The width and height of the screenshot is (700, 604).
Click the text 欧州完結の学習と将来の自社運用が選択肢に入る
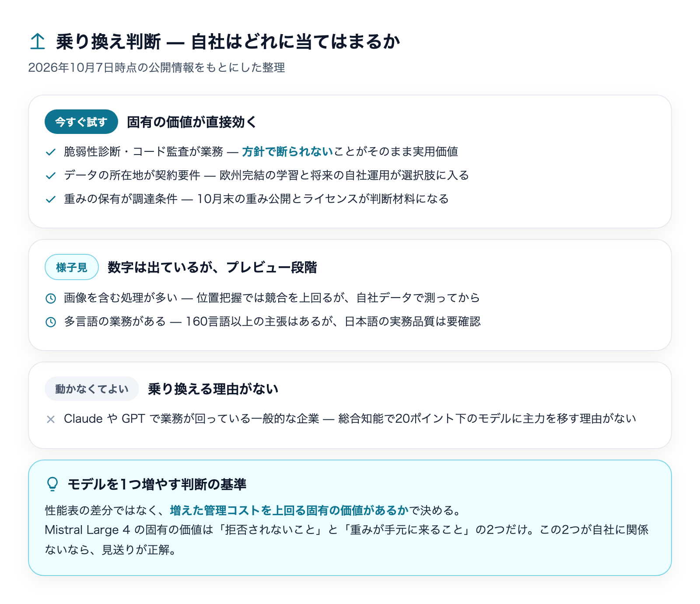click(x=344, y=175)
